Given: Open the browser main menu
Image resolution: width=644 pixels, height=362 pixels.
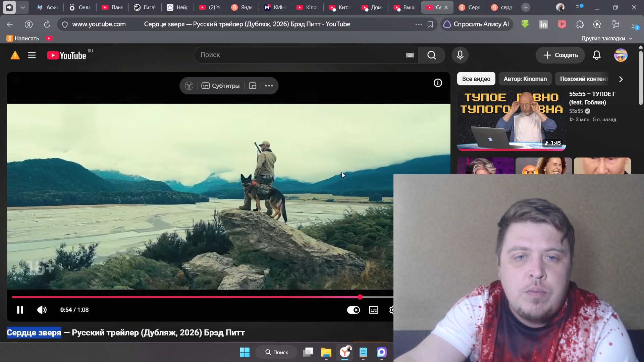Looking at the screenshot, I should click(579, 7).
